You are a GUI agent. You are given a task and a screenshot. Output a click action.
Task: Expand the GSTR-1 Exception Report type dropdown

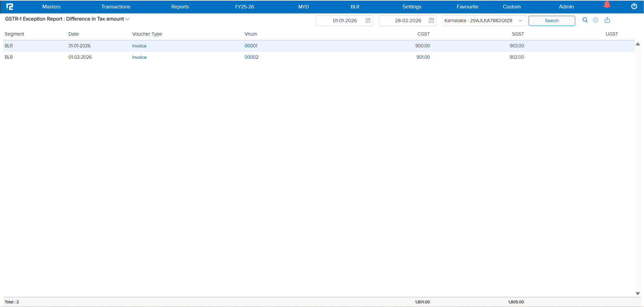127,19
